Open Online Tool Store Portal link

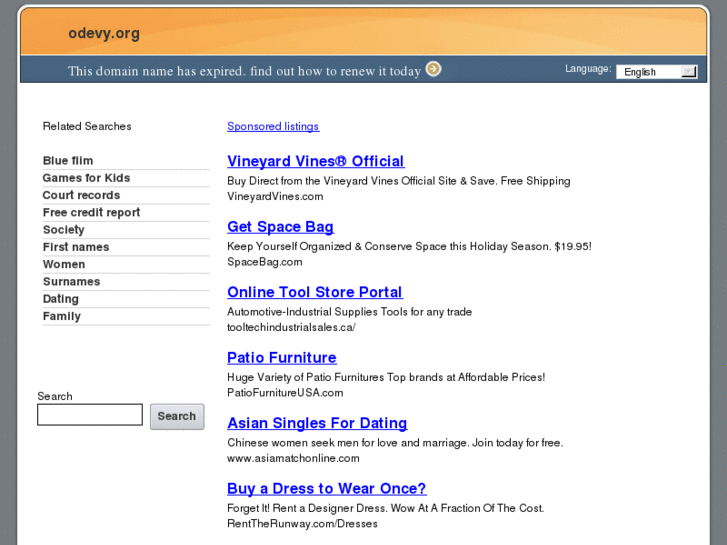pyautogui.click(x=315, y=292)
